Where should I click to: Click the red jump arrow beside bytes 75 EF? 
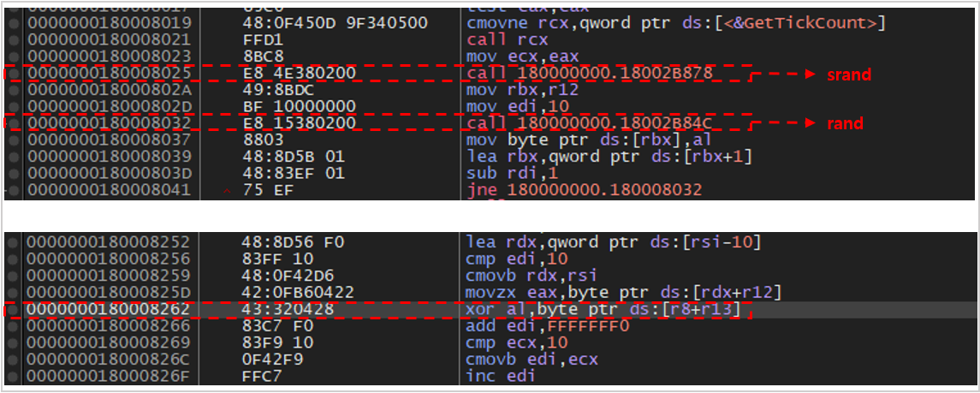[227, 190]
